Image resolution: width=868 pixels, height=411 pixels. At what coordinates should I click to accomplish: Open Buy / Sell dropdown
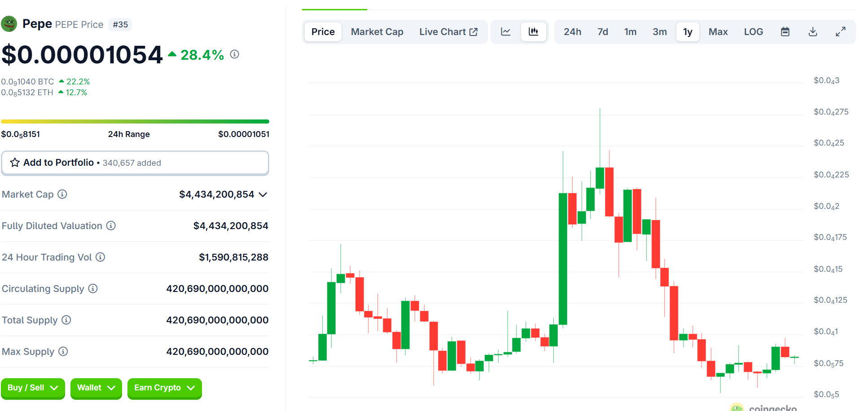[33, 388]
